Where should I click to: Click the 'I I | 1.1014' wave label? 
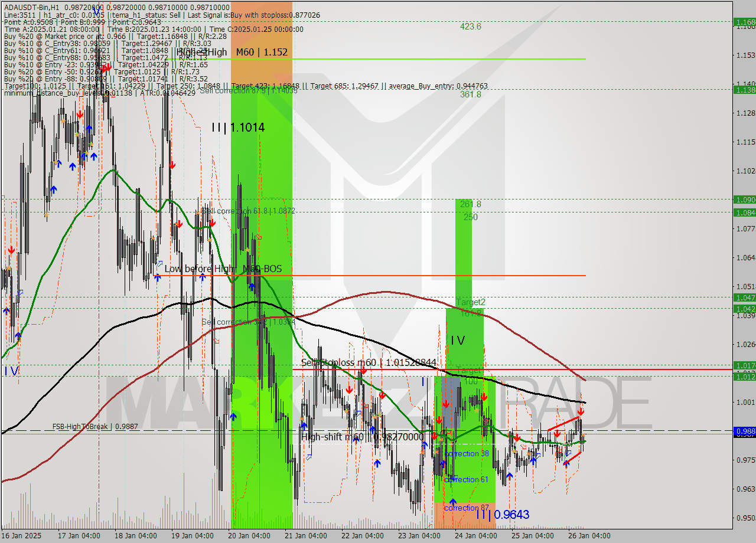[238, 127]
